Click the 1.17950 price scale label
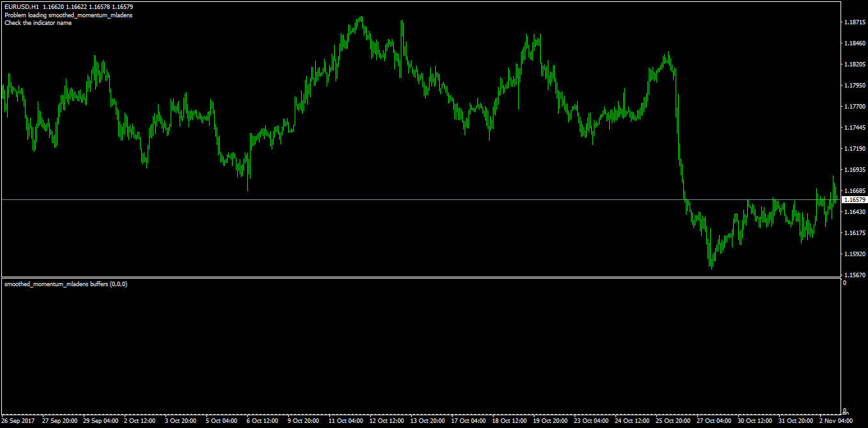 point(855,86)
